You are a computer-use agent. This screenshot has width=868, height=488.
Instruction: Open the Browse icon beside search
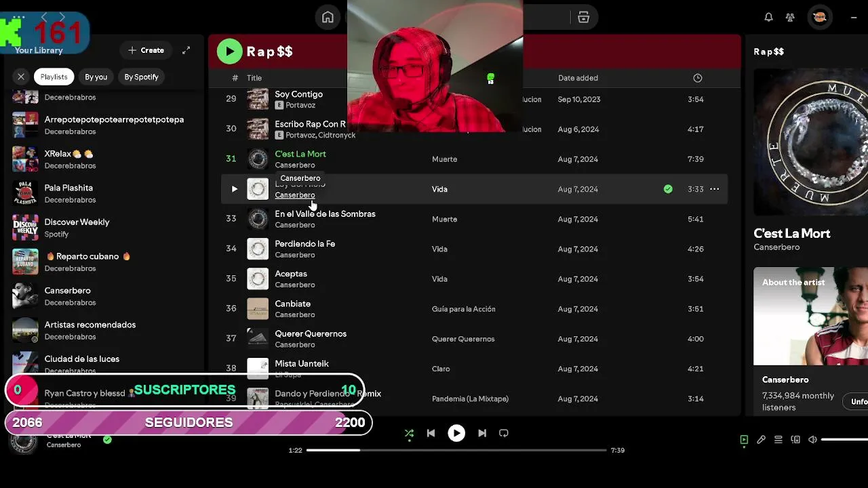(583, 18)
